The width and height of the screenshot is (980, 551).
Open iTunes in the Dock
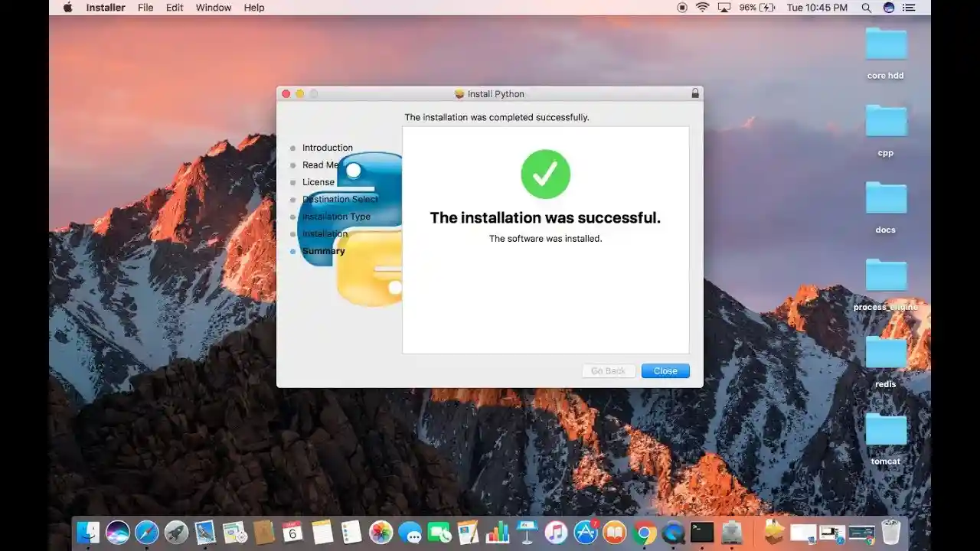point(556,532)
